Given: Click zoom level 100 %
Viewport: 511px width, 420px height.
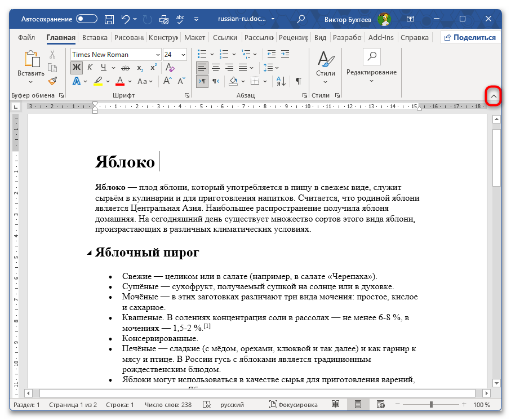Looking at the screenshot, I should click(x=482, y=405).
